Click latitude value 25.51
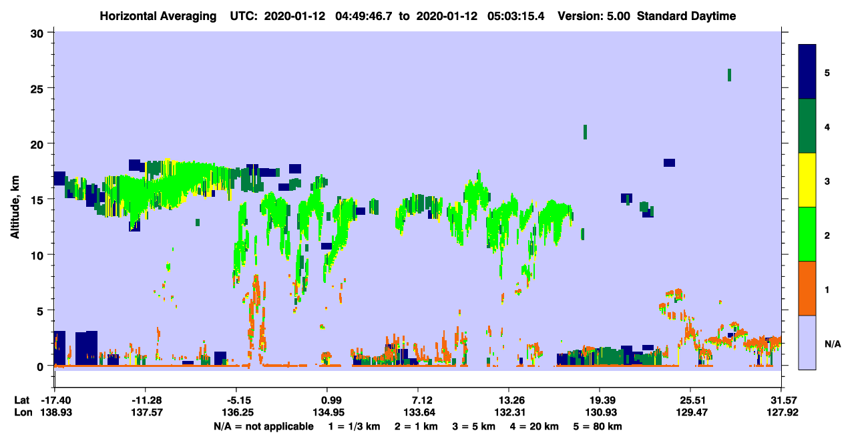Image resolution: width=868 pixels, height=445 pixels. click(690, 400)
